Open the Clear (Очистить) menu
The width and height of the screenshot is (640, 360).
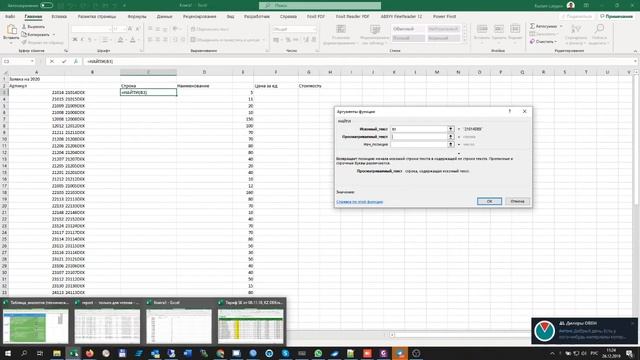[x=543, y=42]
